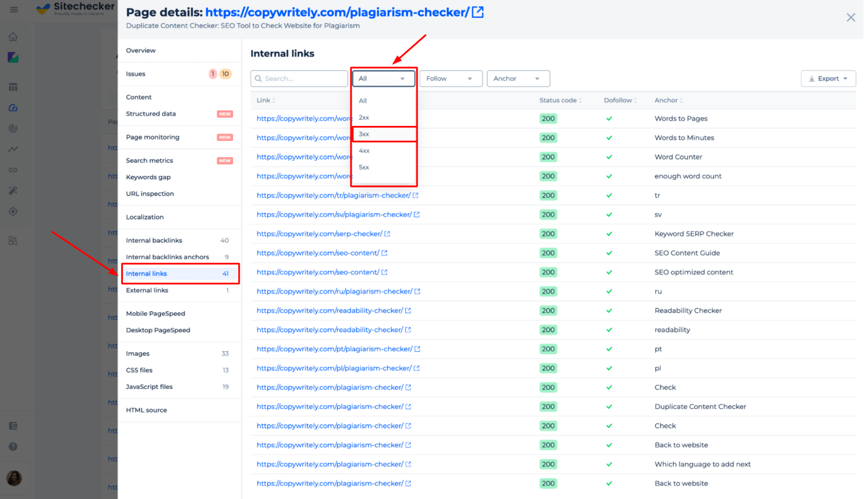Click the Which language to add next anchor
The width and height of the screenshot is (868, 499).
(x=702, y=464)
